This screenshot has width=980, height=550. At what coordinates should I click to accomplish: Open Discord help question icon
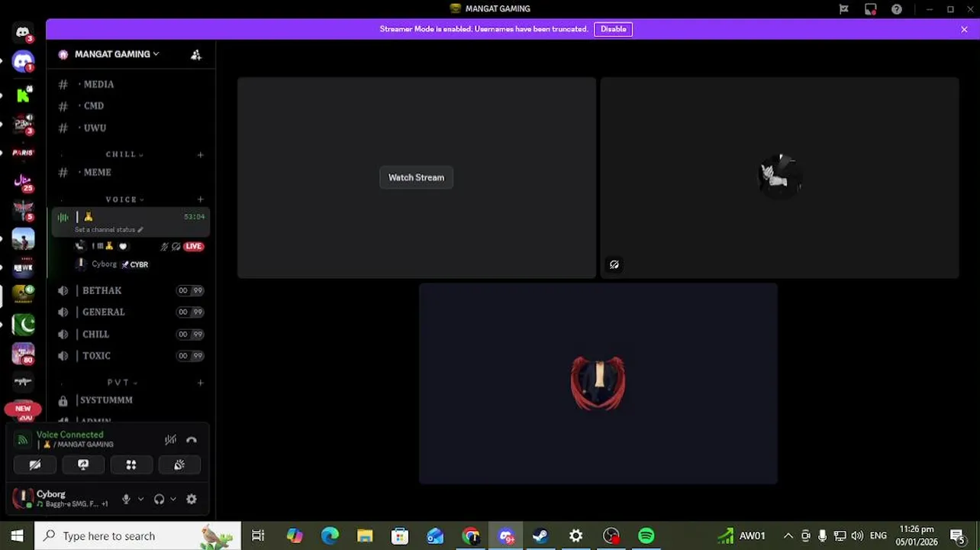click(x=897, y=9)
